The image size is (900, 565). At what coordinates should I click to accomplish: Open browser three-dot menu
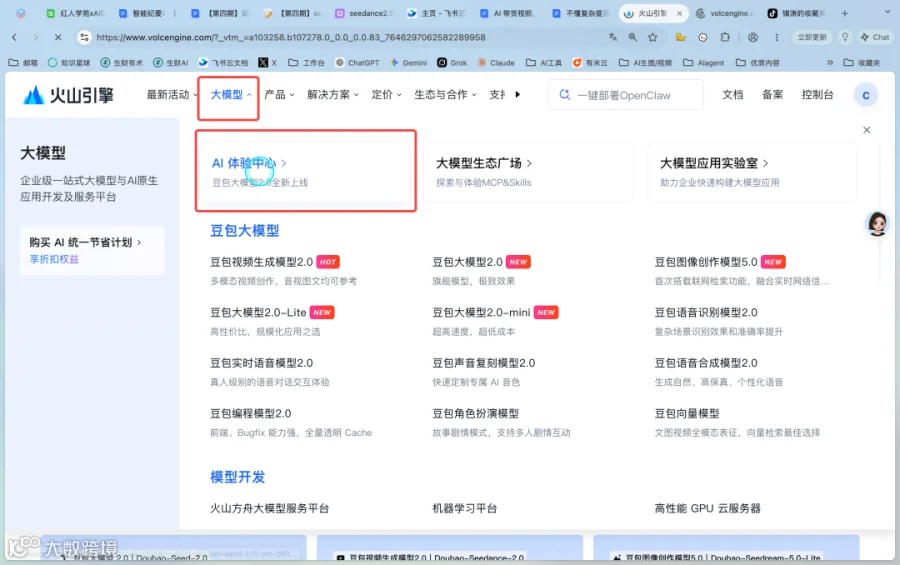[x=777, y=37]
